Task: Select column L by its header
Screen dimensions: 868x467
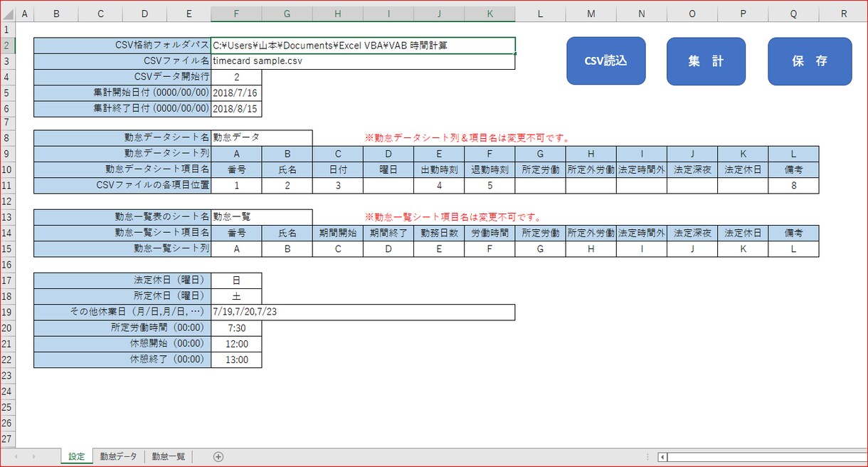Action: (x=540, y=13)
